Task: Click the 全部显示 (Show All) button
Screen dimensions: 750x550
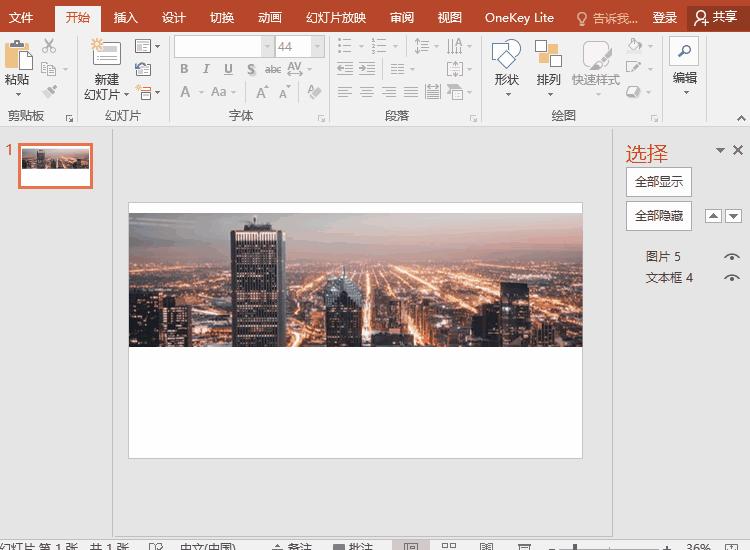Action: 658,182
